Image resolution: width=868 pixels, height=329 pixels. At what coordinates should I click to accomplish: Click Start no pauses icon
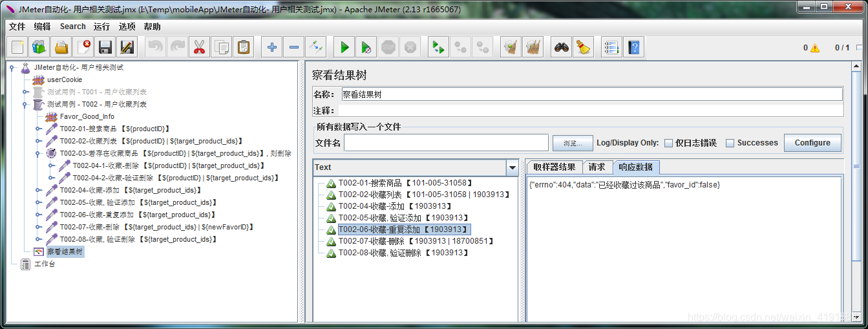[x=366, y=47]
